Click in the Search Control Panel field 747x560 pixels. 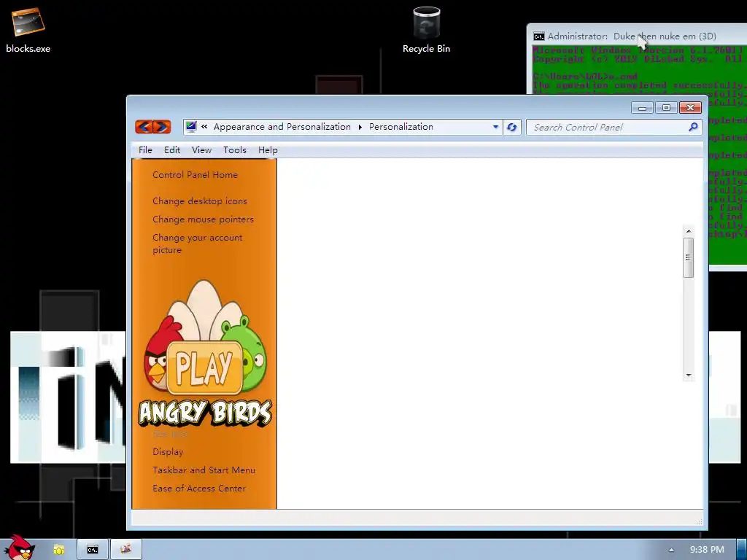click(x=609, y=127)
